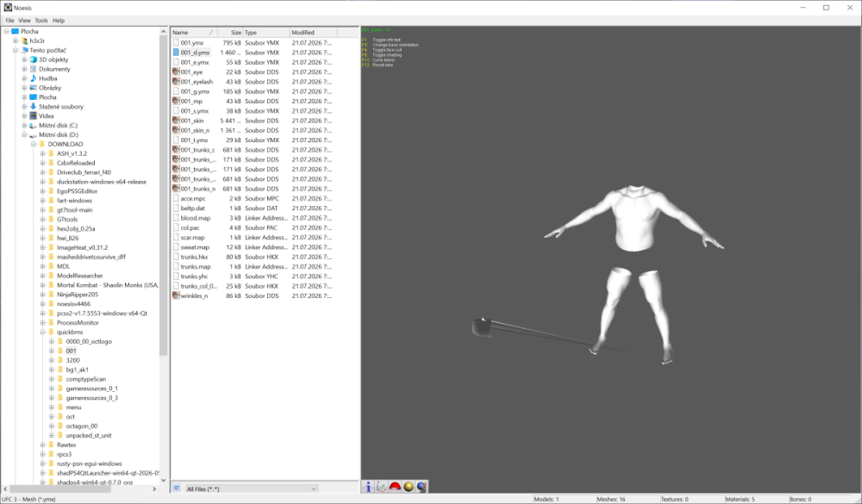Open the All Files filter dropdown
The image size is (862, 504).
[x=251, y=488]
